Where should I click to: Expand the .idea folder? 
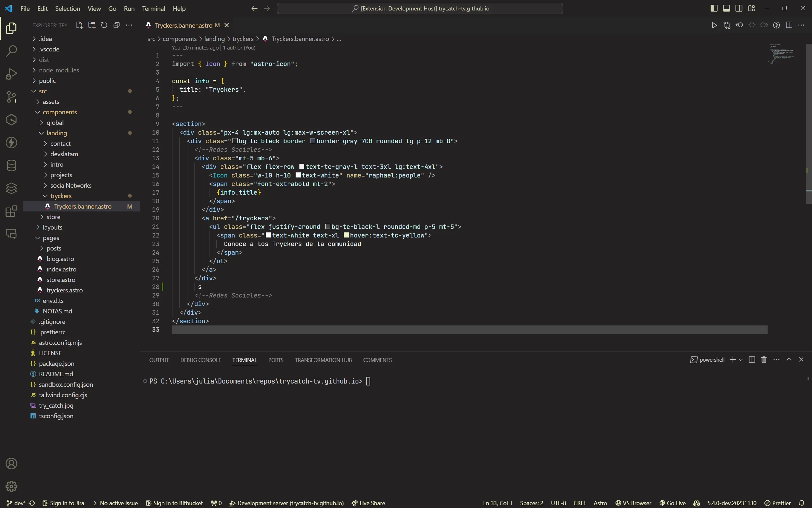tap(81, 39)
